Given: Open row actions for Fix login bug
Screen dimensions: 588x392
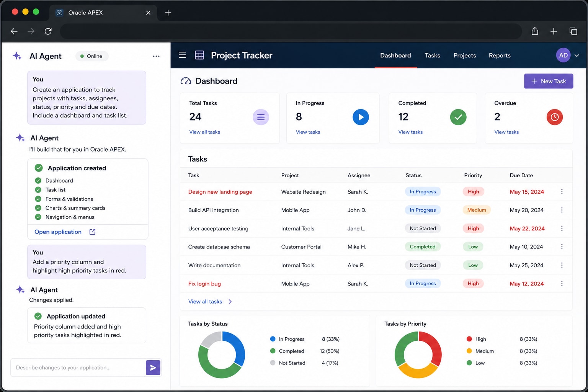Looking at the screenshot, I should click(x=562, y=284).
